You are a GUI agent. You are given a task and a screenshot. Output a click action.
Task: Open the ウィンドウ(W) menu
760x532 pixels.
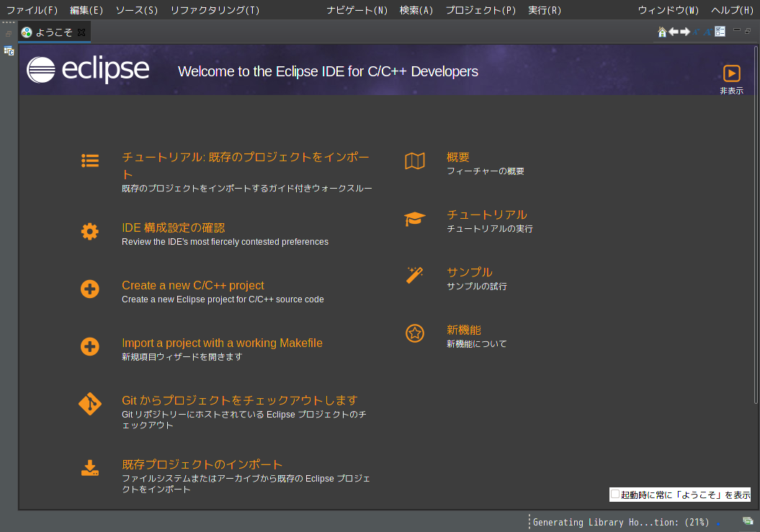(x=669, y=10)
